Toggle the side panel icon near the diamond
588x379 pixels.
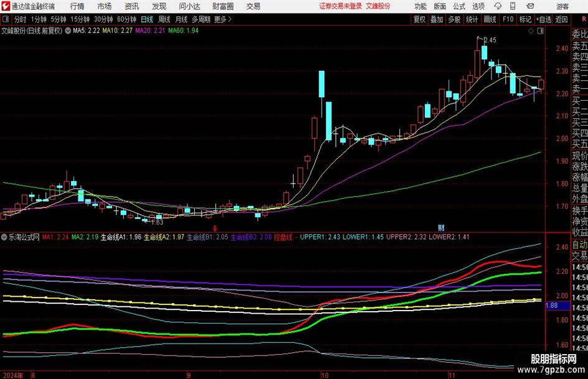coord(540,31)
